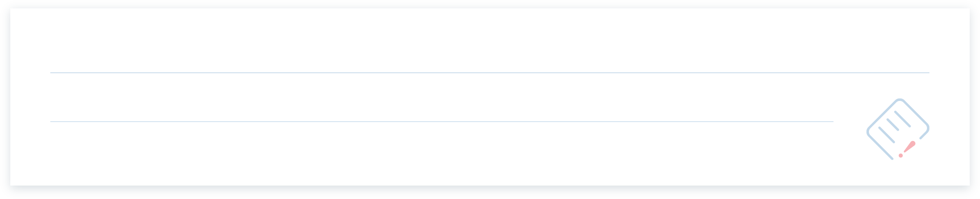
Task: Click the note with pen icon
Action: 898,129
